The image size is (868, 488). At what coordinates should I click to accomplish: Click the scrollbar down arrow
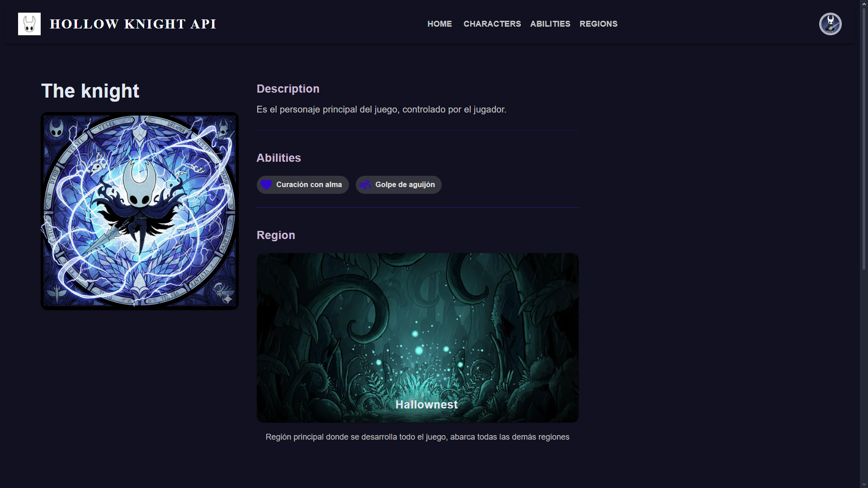pyautogui.click(x=864, y=484)
